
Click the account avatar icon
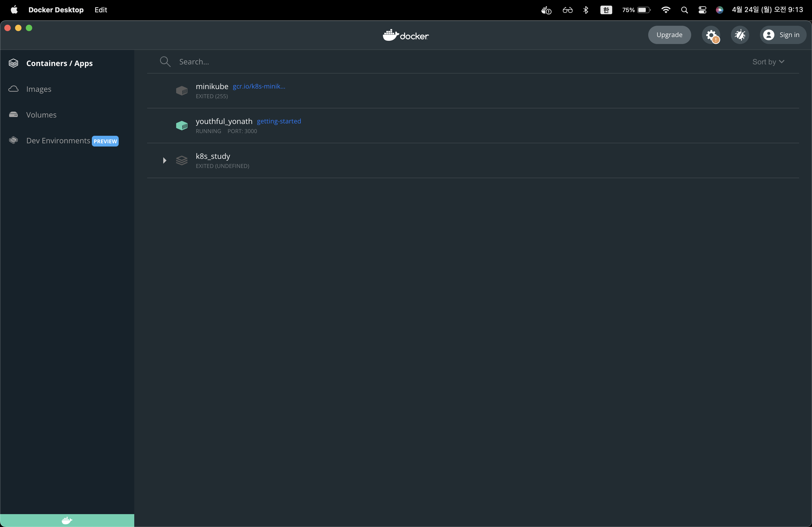point(769,35)
